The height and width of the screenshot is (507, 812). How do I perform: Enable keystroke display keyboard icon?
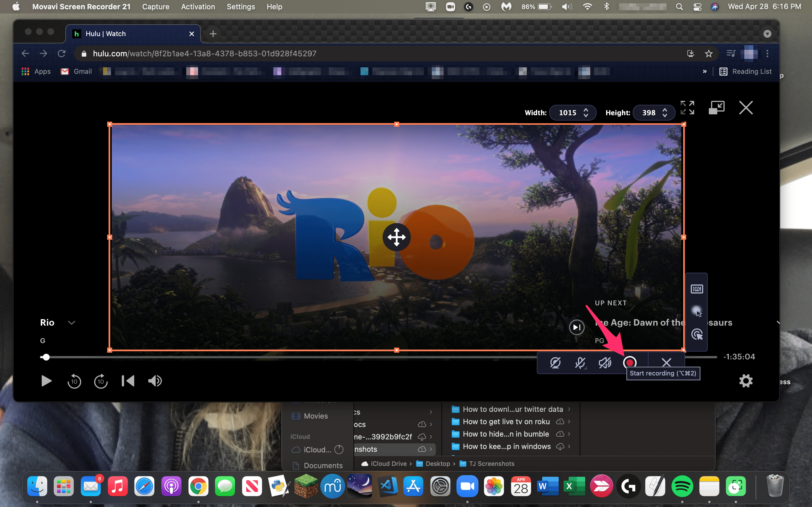click(x=697, y=289)
